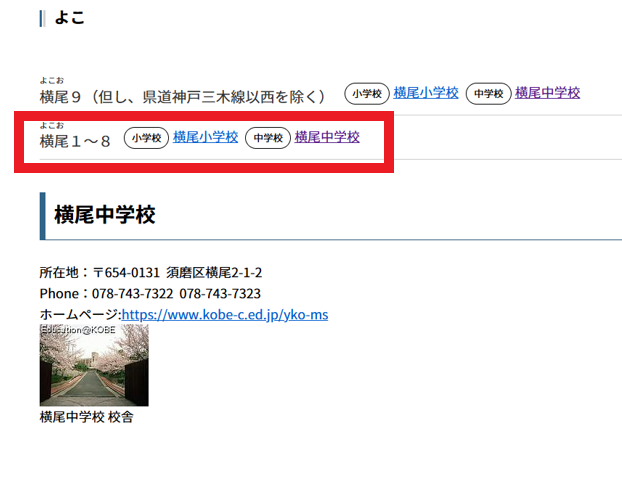622x480 pixels.
Task: Open 横尾中学校 link in the 横尾9 row
Action: click(x=547, y=93)
